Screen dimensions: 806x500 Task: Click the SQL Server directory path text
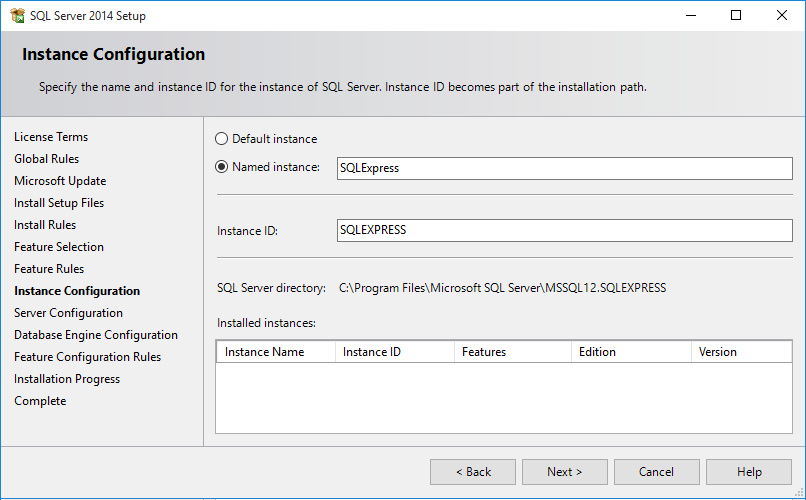coord(502,288)
